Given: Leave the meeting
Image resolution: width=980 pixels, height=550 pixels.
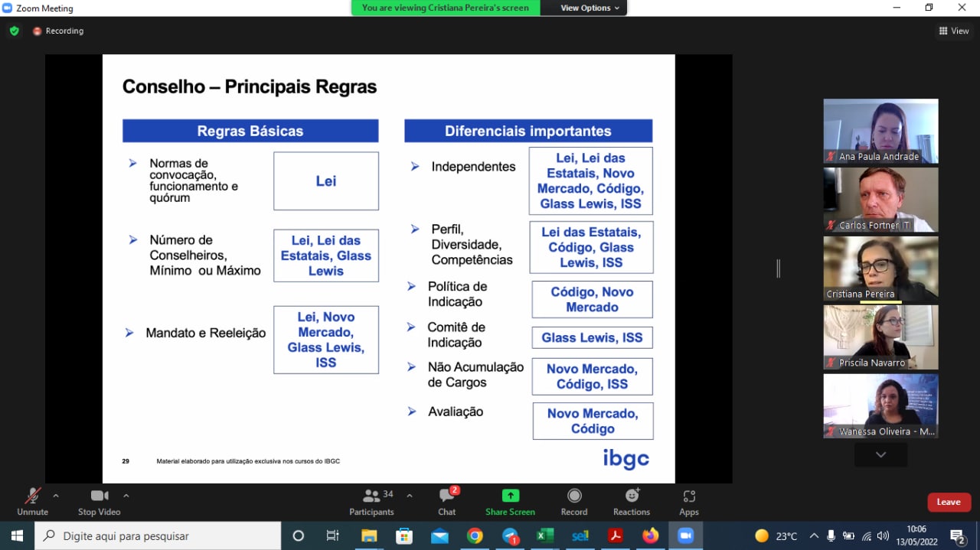Looking at the screenshot, I should click(x=949, y=502).
